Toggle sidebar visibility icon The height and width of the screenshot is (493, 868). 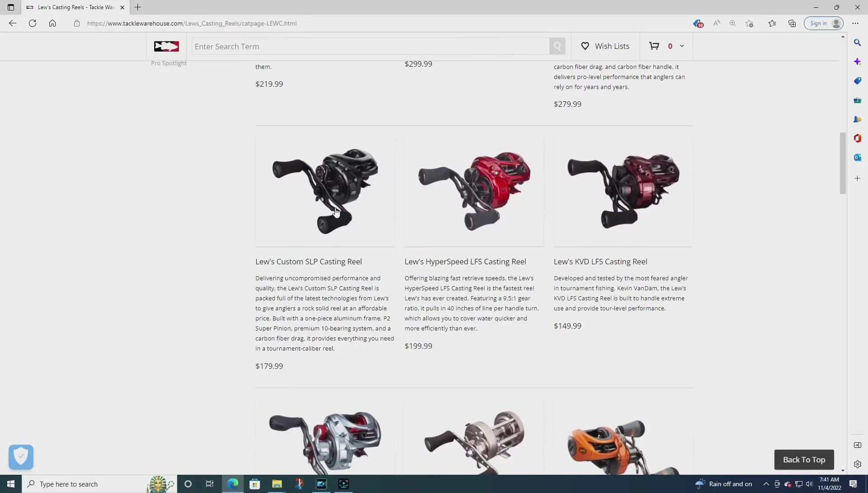858,445
